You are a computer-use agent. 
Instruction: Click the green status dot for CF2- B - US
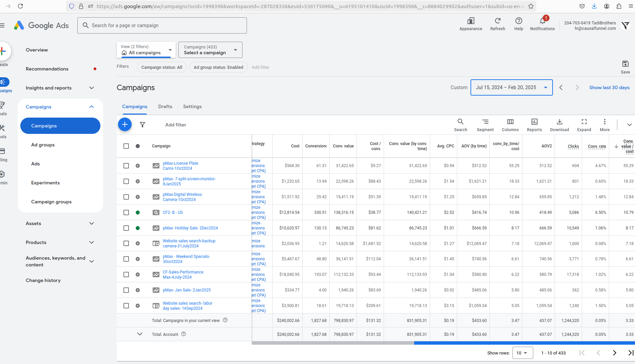138,213
